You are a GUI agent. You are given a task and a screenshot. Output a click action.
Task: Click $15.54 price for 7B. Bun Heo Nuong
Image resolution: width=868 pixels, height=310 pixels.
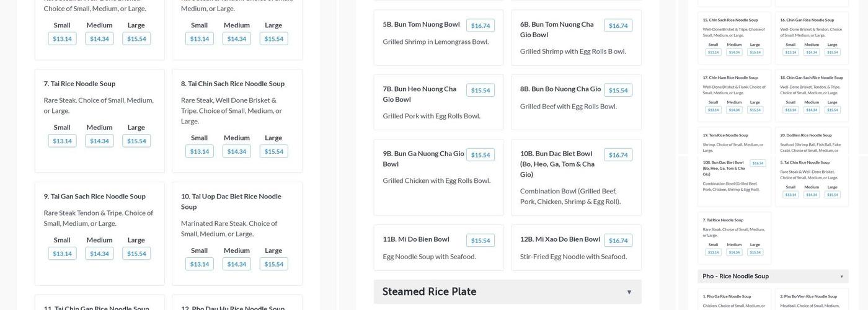pyautogui.click(x=480, y=91)
